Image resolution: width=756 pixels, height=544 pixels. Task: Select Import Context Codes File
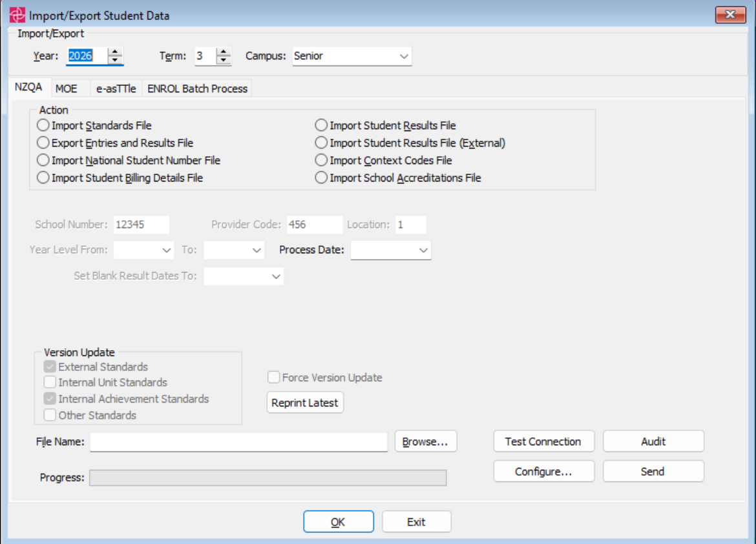(x=384, y=160)
